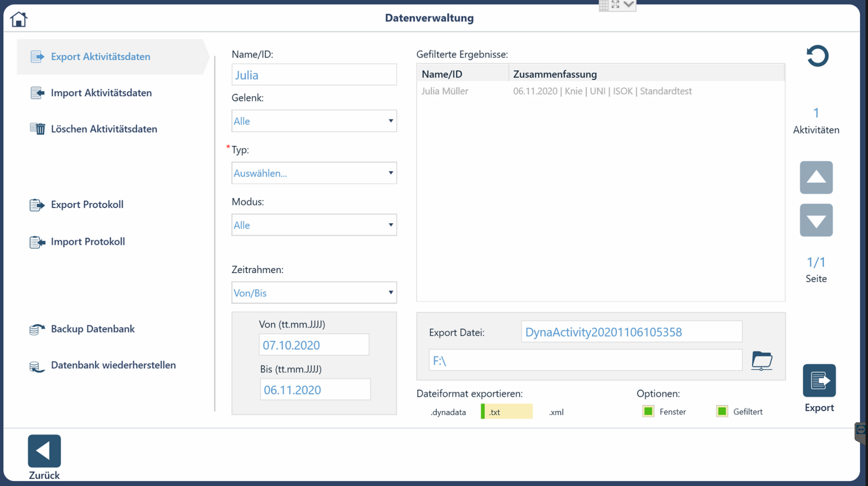Expand the Zeitrahmen dropdown
This screenshot has width=868, height=486.
314,293
